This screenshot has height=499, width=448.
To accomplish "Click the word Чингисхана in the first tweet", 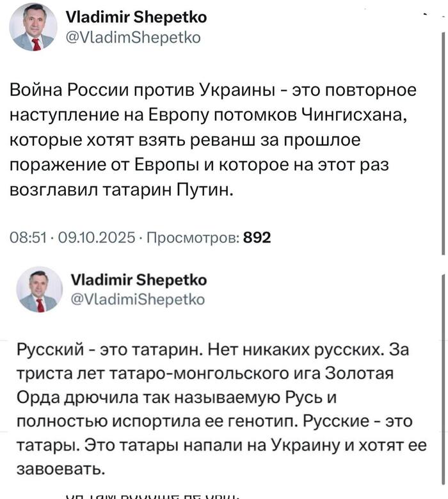I will point(361,115).
